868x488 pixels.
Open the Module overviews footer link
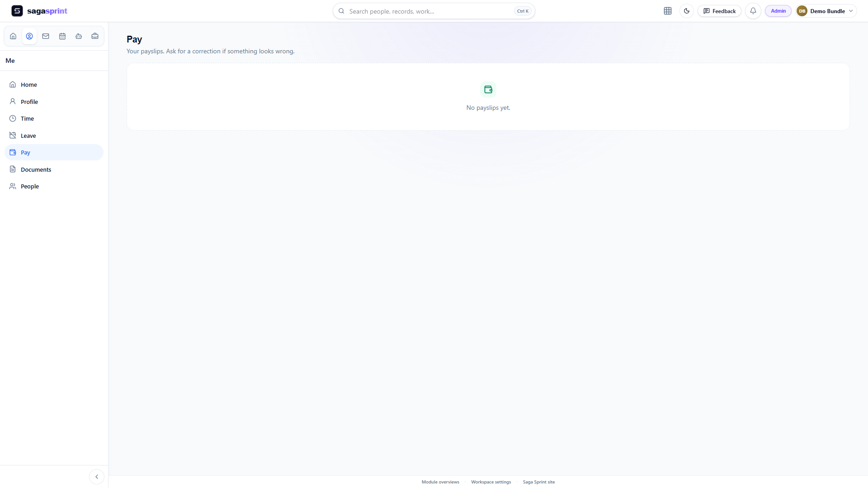coord(440,482)
